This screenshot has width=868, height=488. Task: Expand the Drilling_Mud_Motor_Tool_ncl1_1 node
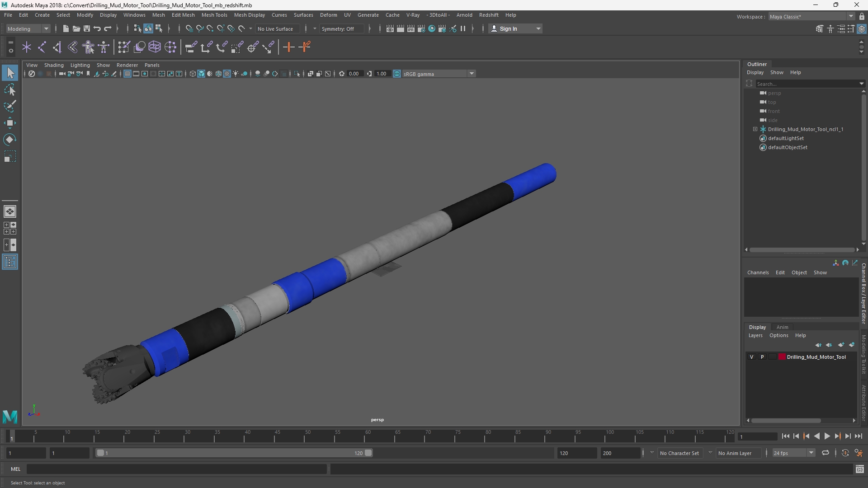[x=755, y=129]
